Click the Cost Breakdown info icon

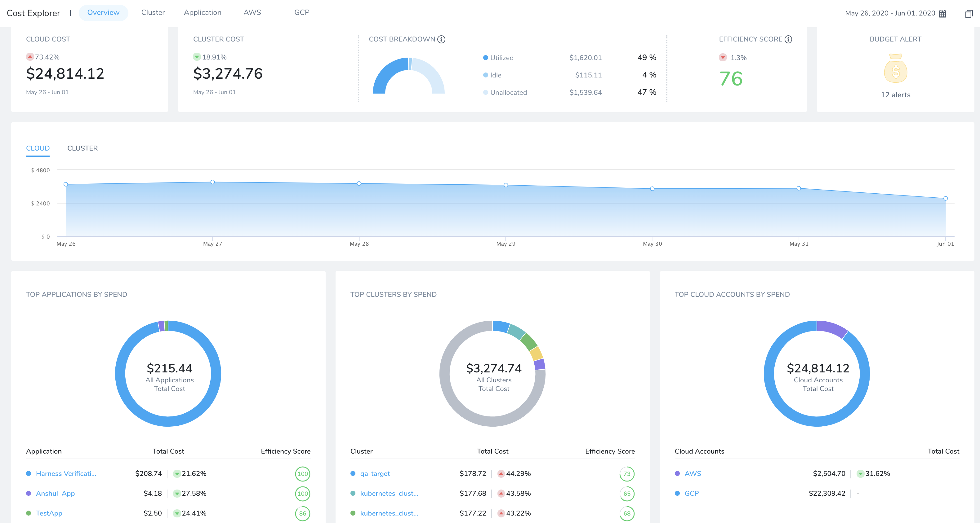441,39
